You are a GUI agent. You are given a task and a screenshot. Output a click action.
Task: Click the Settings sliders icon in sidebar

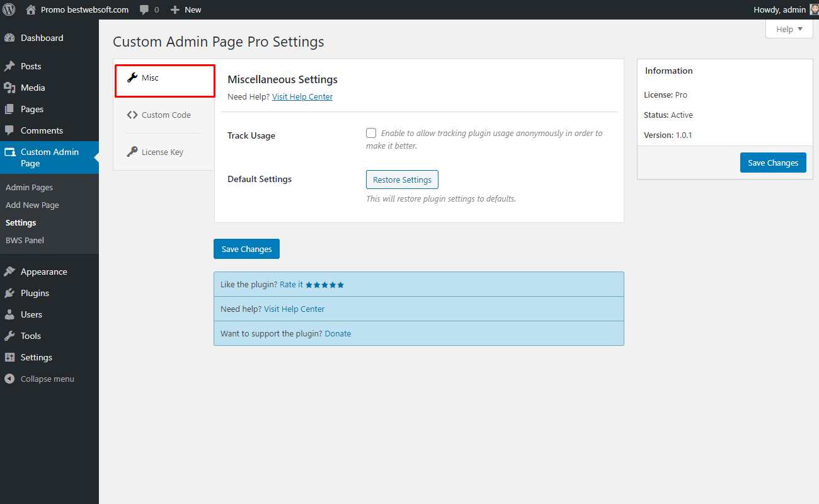9,357
